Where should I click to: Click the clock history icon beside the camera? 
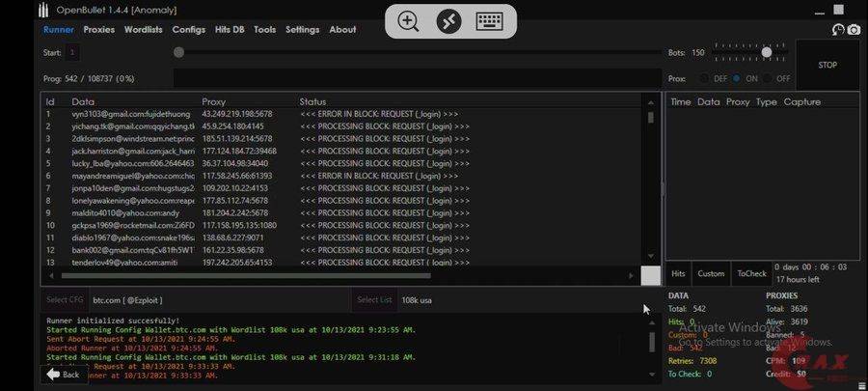click(x=836, y=30)
